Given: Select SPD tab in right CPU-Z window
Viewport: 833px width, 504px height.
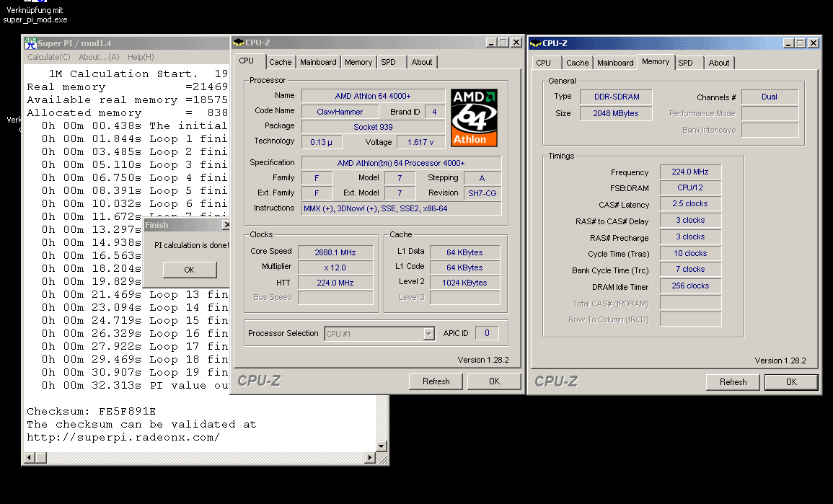Looking at the screenshot, I should click(689, 63).
